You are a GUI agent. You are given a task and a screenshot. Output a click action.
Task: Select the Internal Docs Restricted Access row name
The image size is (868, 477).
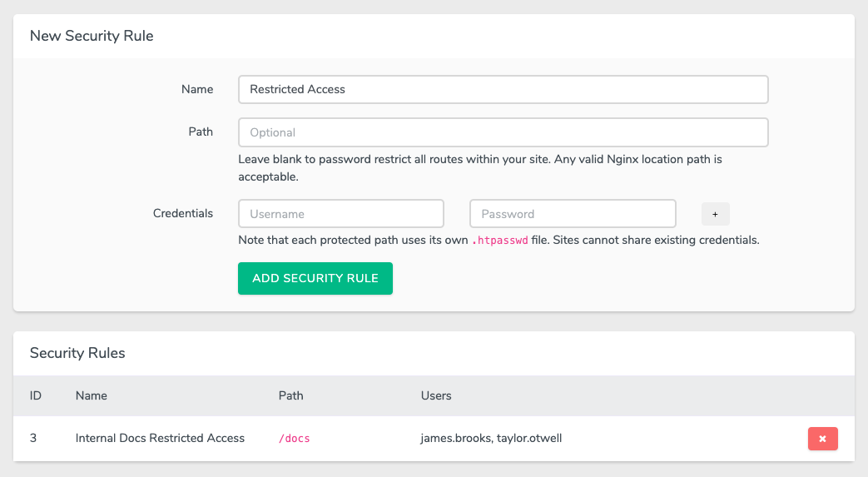(x=160, y=438)
